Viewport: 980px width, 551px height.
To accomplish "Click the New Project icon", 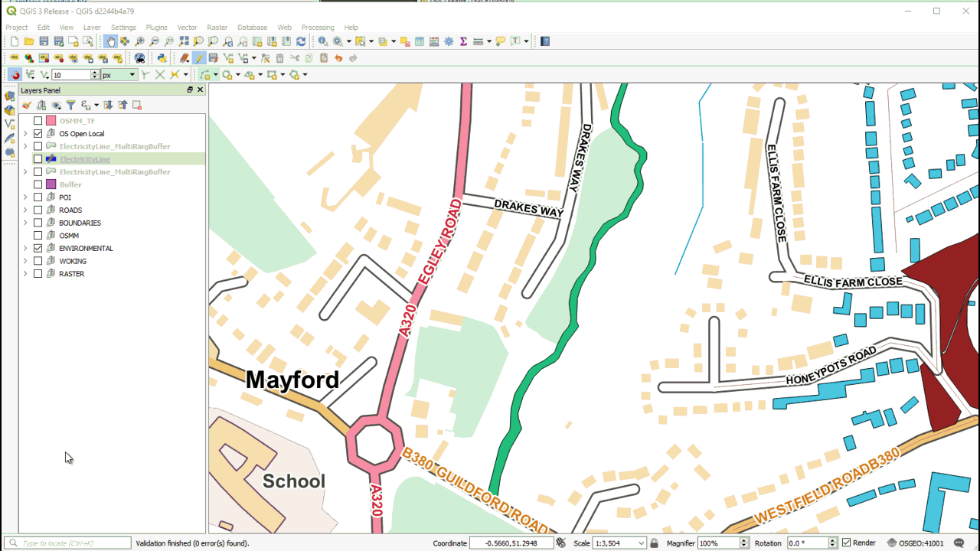I will tap(15, 41).
